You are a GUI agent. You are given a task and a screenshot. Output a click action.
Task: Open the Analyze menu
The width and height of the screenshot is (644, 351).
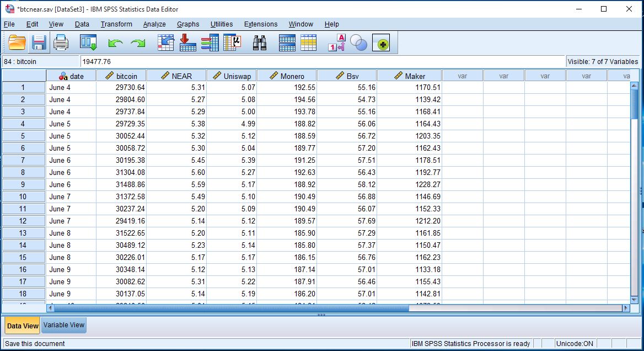coord(154,24)
